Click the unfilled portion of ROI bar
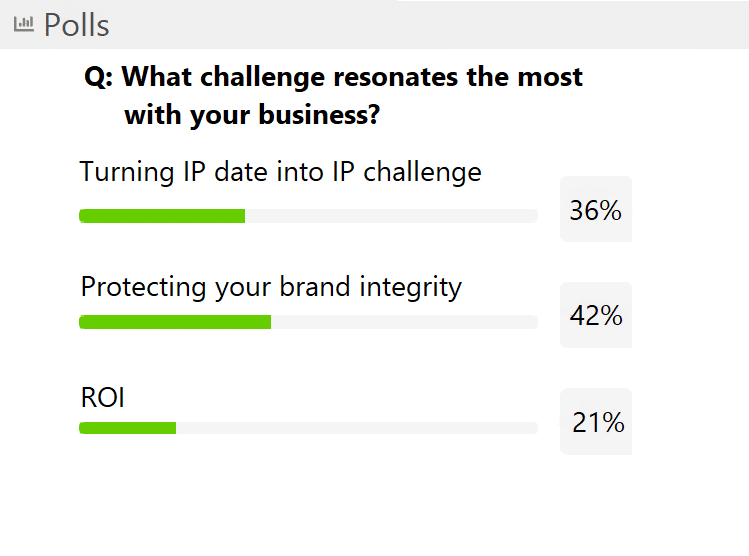749x556 pixels. click(x=357, y=428)
